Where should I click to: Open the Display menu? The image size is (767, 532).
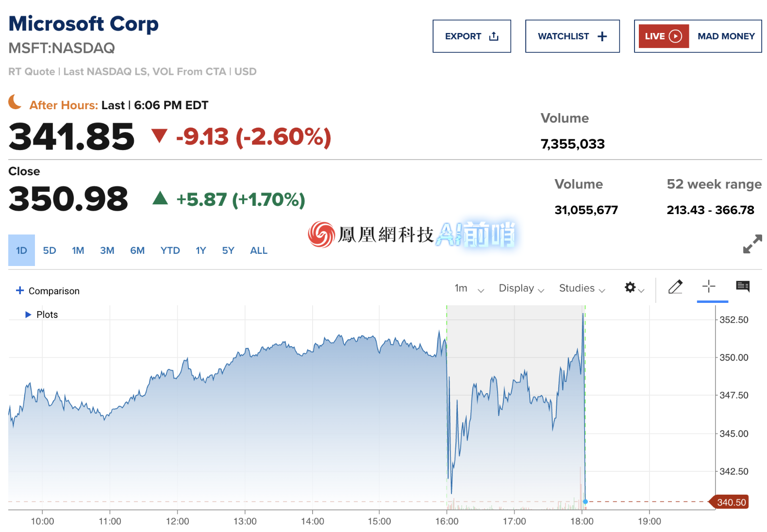pos(520,288)
